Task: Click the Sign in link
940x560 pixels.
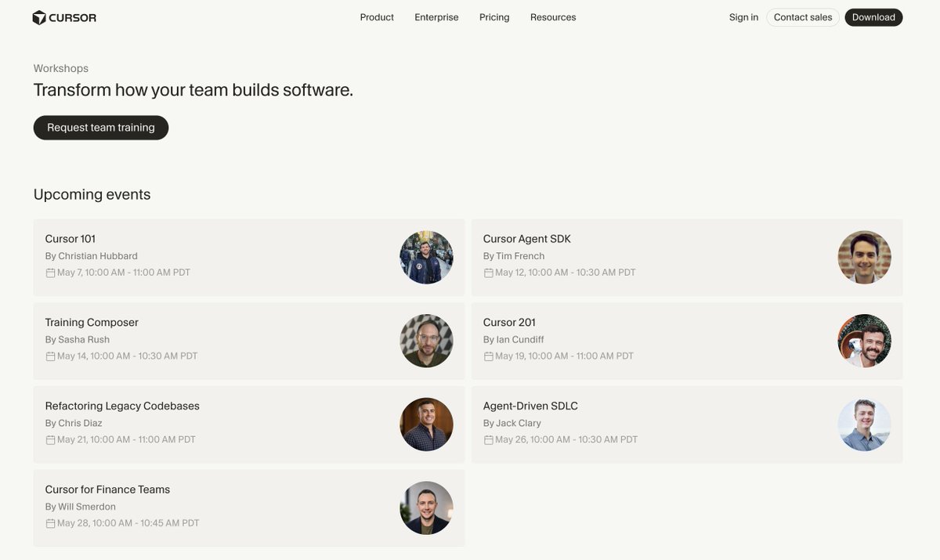Action: tap(743, 17)
